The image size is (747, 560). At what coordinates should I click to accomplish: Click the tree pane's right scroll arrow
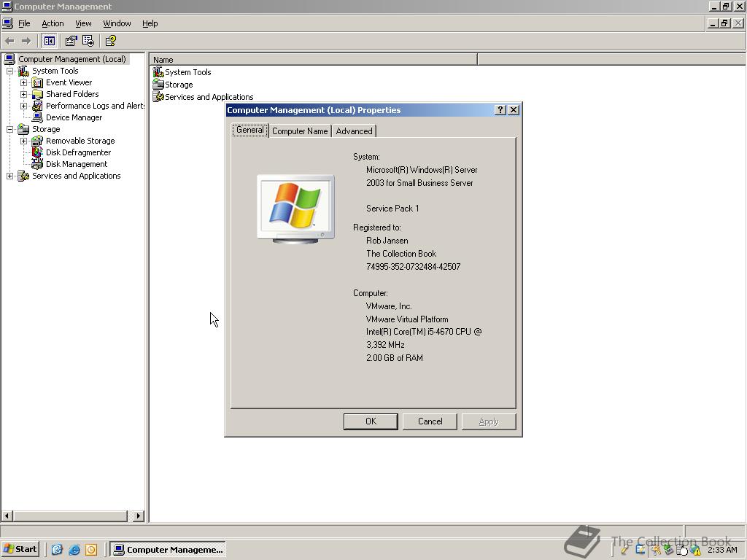click(138, 516)
